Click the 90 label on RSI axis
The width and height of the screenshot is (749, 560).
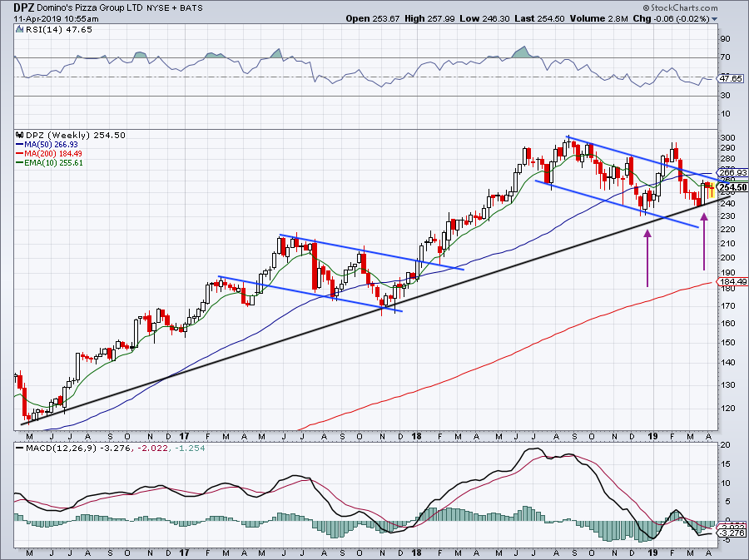[724, 39]
